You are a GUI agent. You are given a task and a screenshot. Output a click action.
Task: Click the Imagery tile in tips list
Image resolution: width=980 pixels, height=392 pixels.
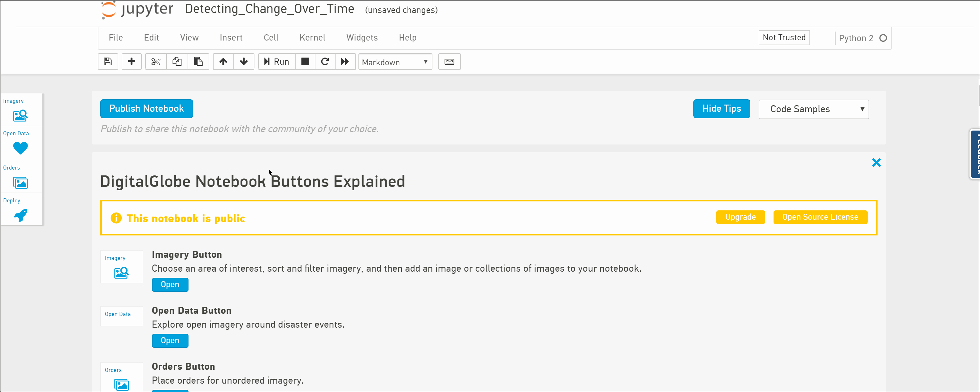(122, 266)
